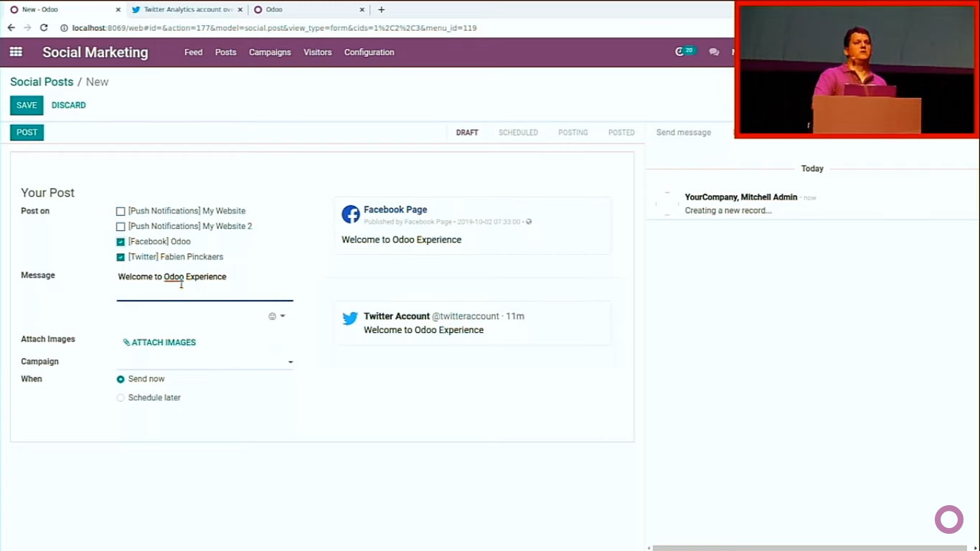Viewport: 980px width, 551px height.
Task: Open the apps grid menu icon
Action: 16,52
